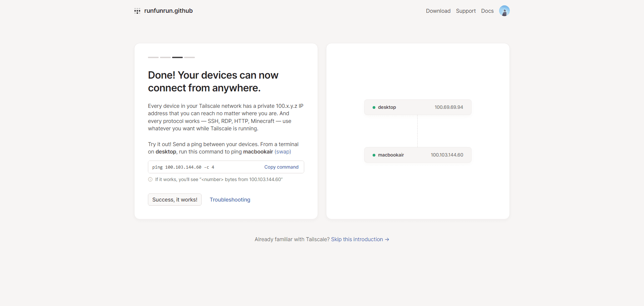The height and width of the screenshot is (306, 644).
Task: Select the first progress step indicator
Action: pos(153,57)
